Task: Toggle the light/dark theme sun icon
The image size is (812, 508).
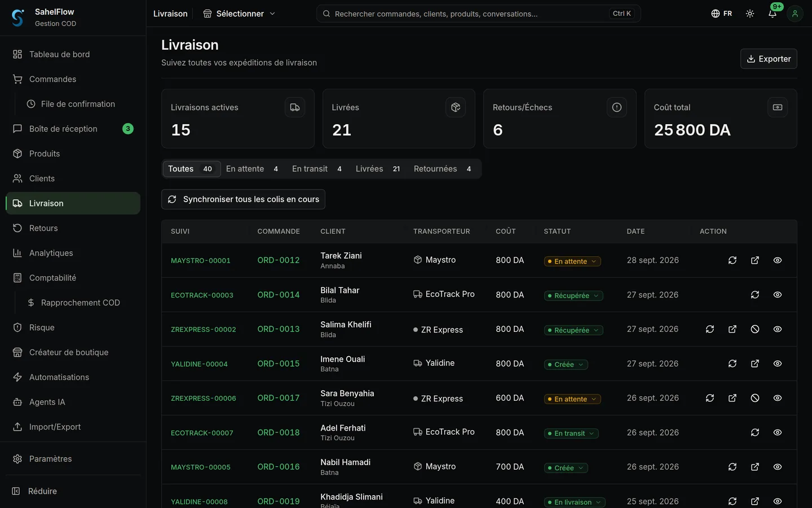Action: (x=750, y=14)
